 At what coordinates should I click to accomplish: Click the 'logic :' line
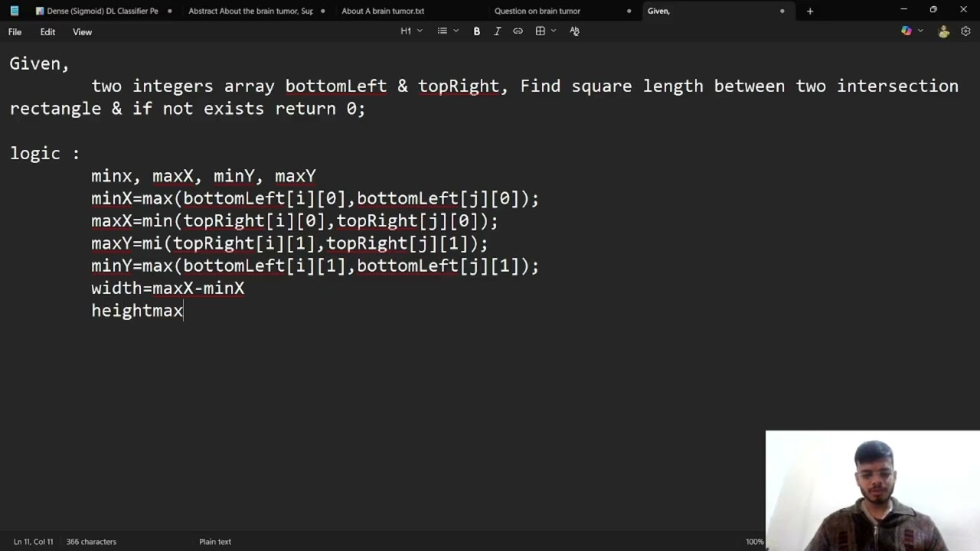(x=44, y=154)
